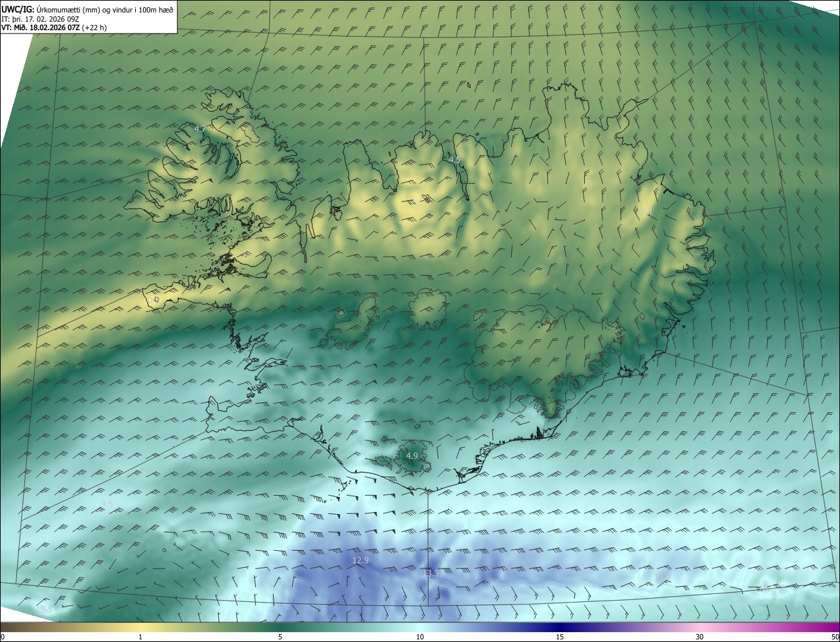840x642 pixels.
Task: Click the 50 tick on the color scale
Action: (x=835, y=637)
